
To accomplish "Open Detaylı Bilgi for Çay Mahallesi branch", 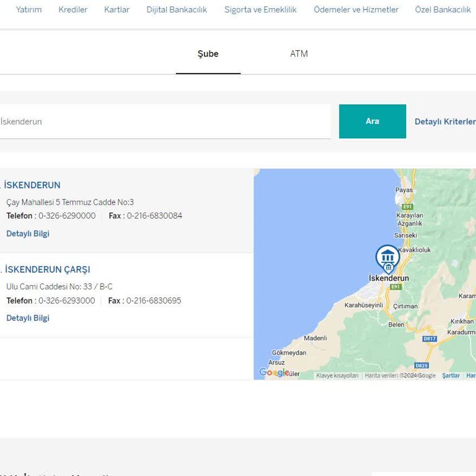I will click(x=28, y=234).
